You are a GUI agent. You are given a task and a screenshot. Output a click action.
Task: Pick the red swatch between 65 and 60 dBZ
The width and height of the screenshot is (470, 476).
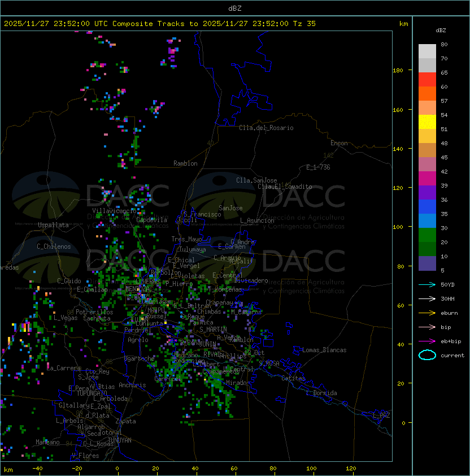[427, 80]
